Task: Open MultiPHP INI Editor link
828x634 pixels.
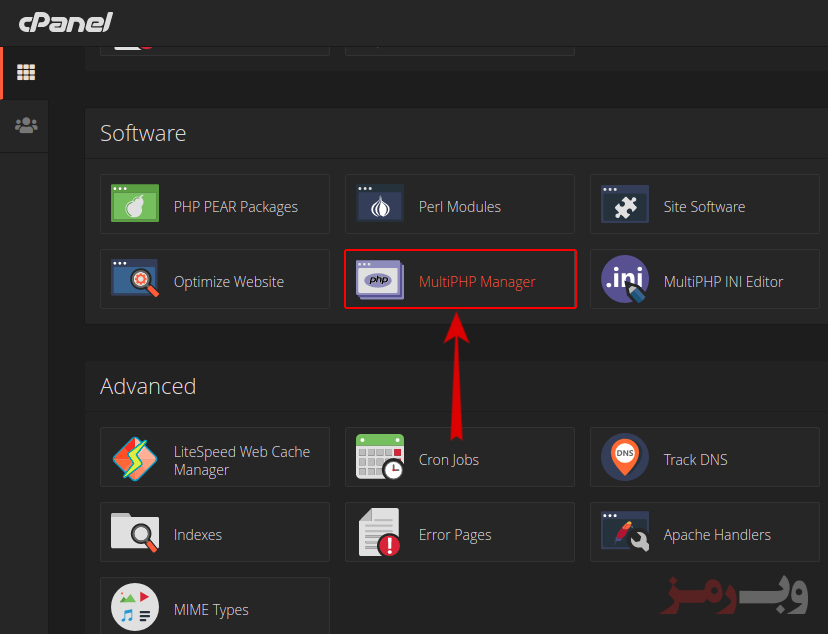Action: point(723,282)
